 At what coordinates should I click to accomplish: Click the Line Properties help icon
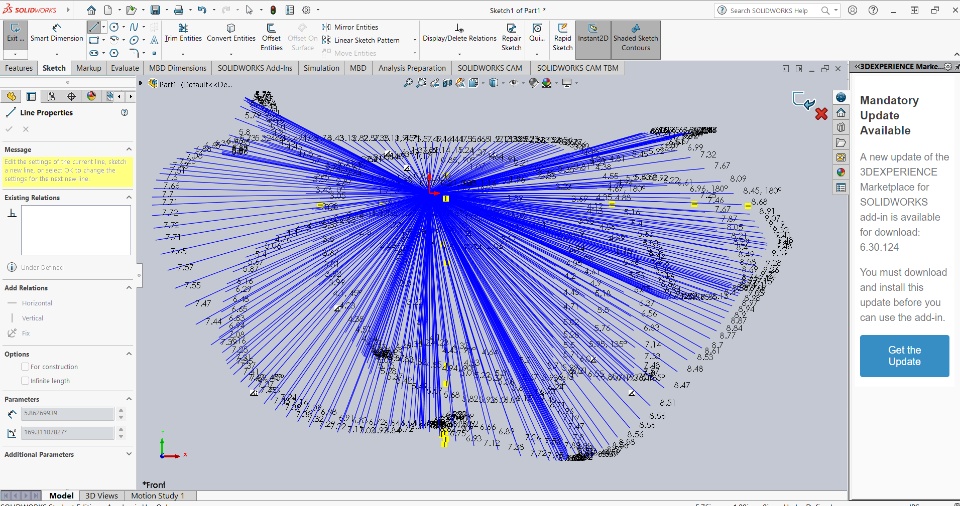pyautogui.click(x=124, y=113)
